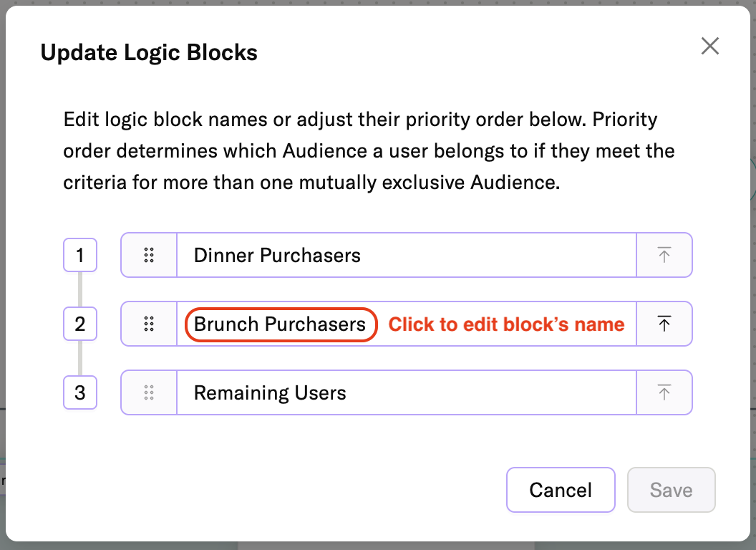The image size is (756, 550).
Task: Click the Update Logic Blocks title
Action: pyautogui.click(x=150, y=52)
